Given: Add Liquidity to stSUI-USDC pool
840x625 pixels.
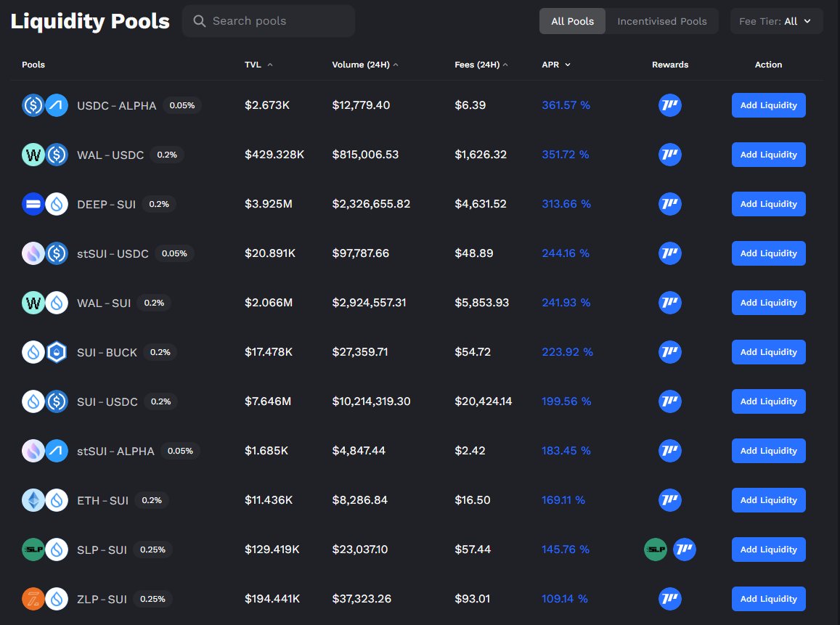Looking at the screenshot, I should [768, 253].
